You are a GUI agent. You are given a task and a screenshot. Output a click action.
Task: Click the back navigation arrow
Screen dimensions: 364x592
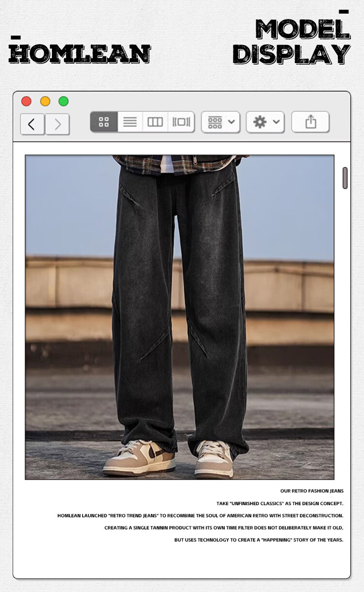(32, 124)
